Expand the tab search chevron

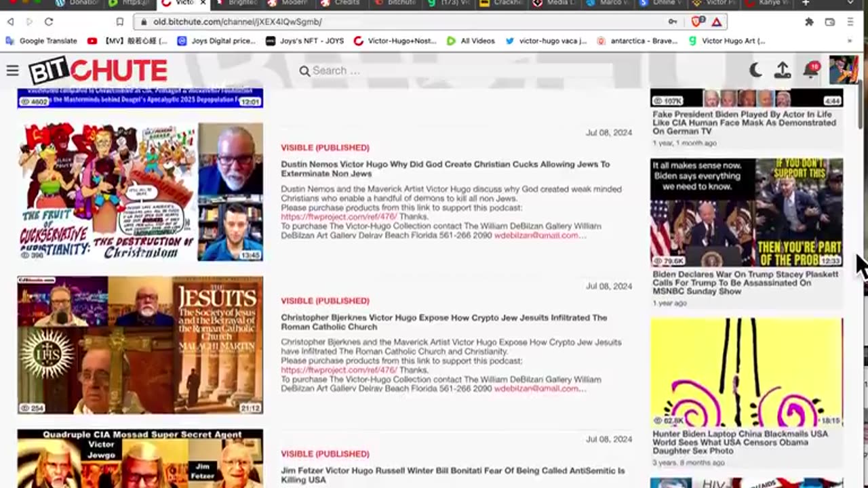coord(851,3)
